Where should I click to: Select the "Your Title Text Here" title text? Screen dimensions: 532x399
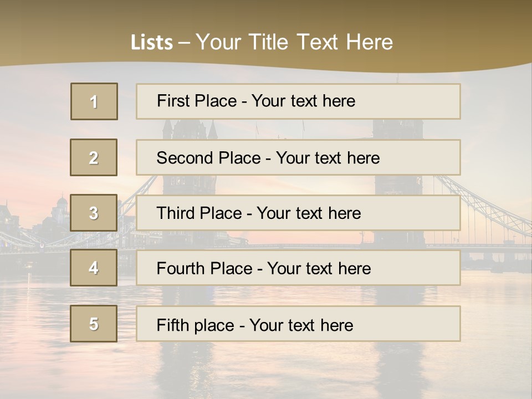click(x=294, y=42)
